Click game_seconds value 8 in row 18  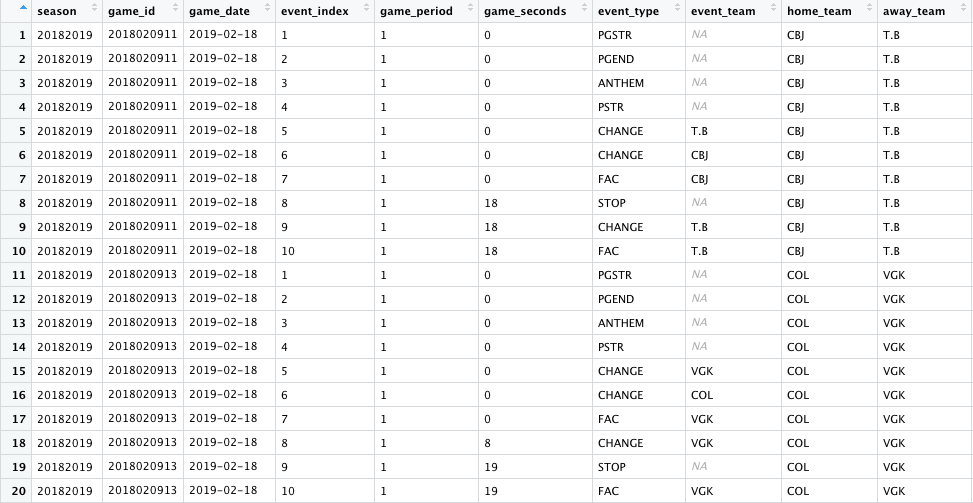[x=487, y=443]
